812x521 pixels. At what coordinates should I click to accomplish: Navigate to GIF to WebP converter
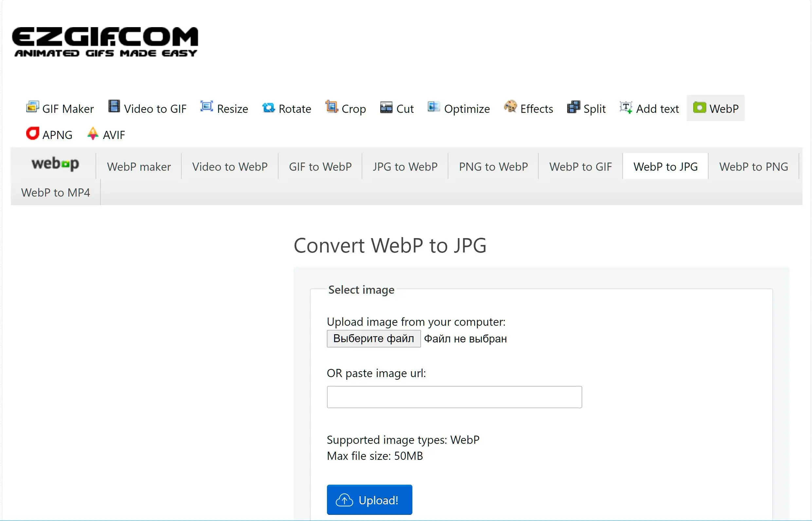319,165
